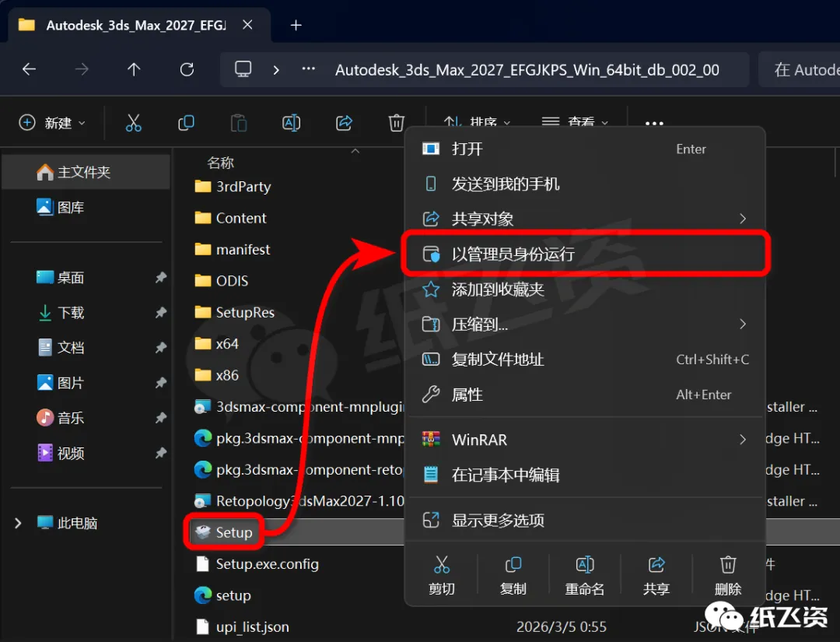Click the Rename icon in toolbar

pyautogui.click(x=291, y=123)
